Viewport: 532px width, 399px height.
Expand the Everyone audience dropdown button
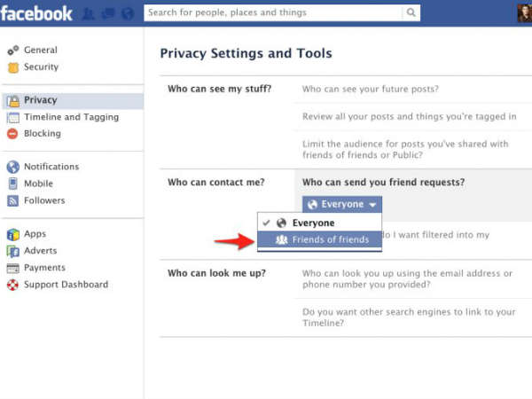coord(342,204)
